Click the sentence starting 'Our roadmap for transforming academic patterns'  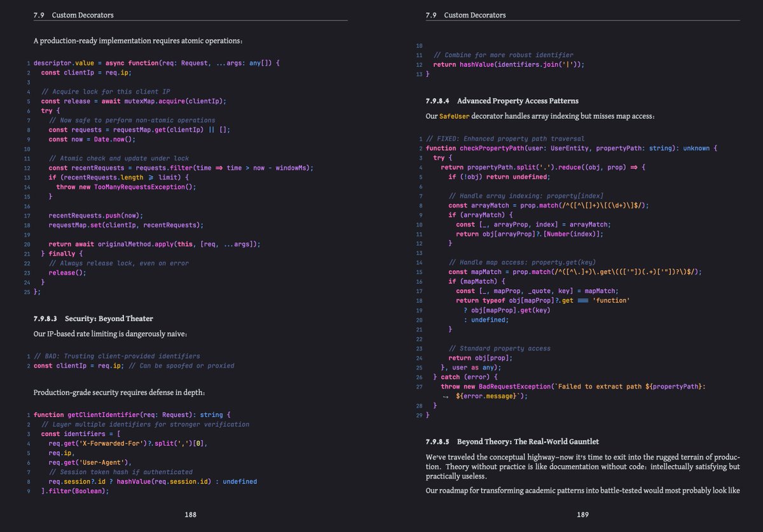(583, 490)
